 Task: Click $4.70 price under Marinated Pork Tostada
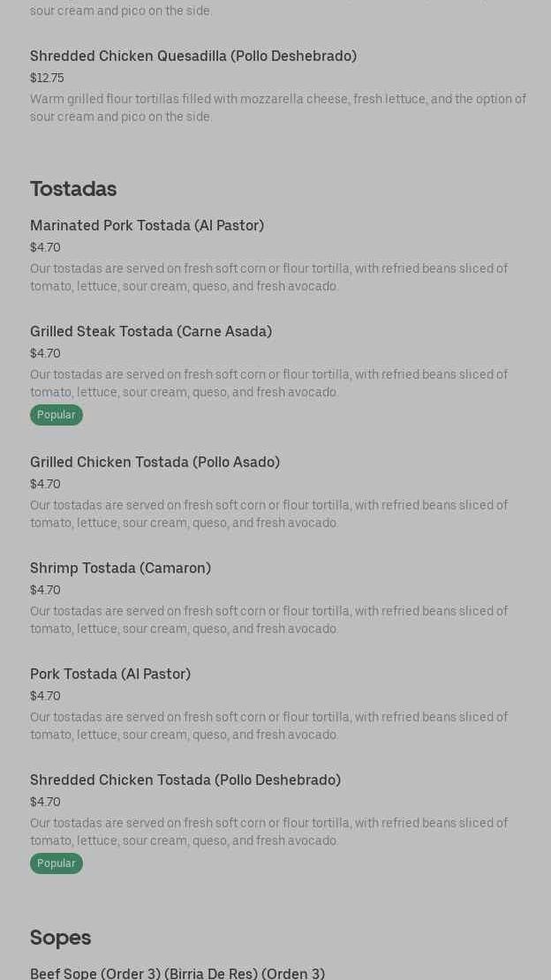(45, 247)
